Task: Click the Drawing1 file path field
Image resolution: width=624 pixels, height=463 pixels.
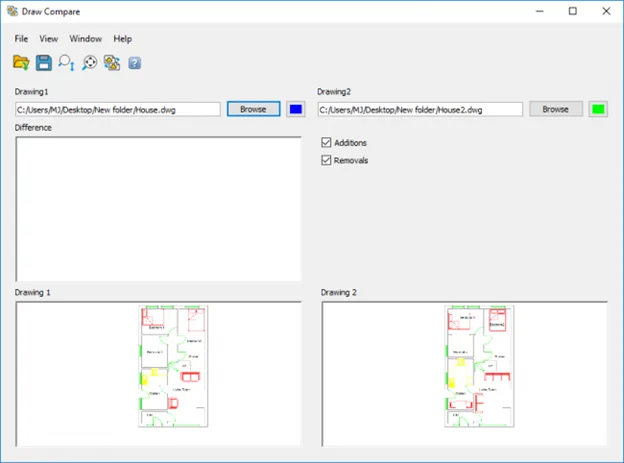Action: 117,109
